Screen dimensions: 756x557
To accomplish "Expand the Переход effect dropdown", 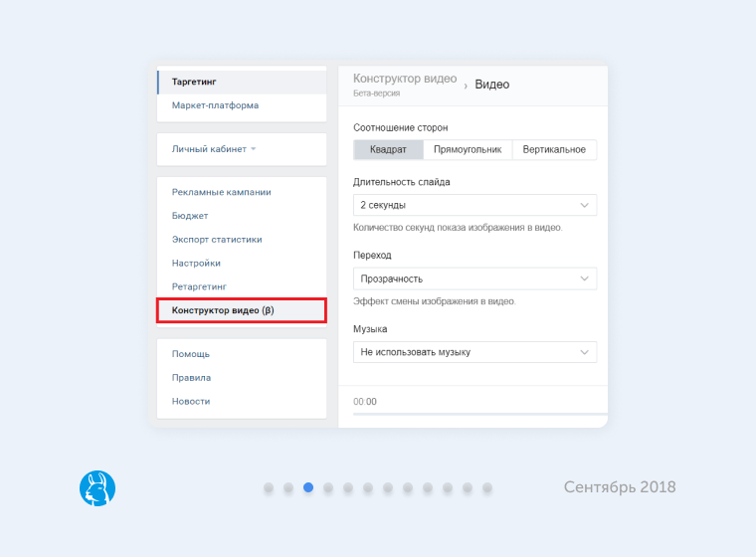I will [x=474, y=278].
